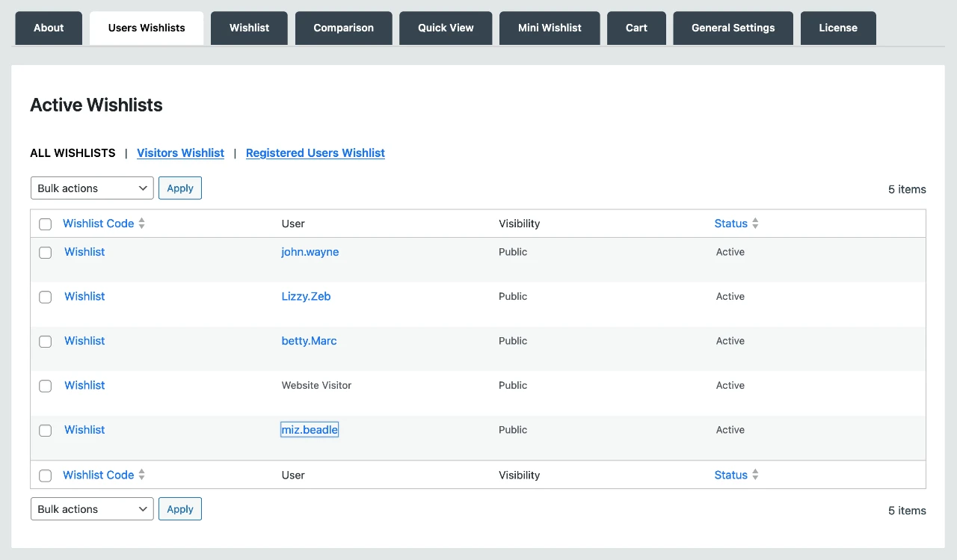This screenshot has height=560, width=957.
Task: Click sort arrows beside bottom Status header
Action: click(x=755, y=475)
